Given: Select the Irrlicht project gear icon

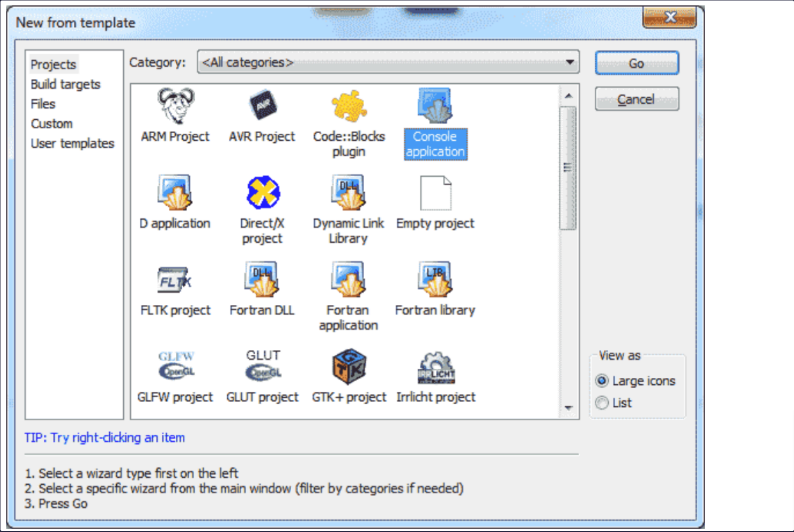Looking at the screenshot, I should tap(435, 368).
